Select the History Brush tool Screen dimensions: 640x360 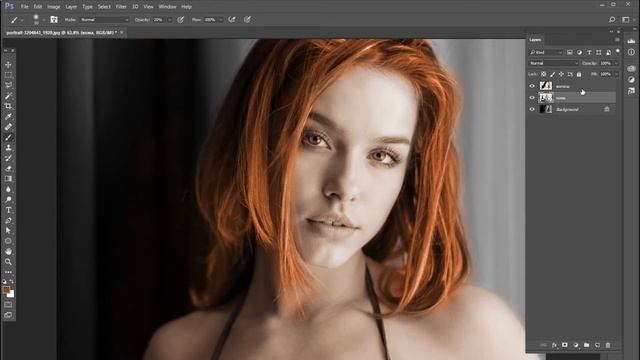pyautogui.click(x=8, y=158)
